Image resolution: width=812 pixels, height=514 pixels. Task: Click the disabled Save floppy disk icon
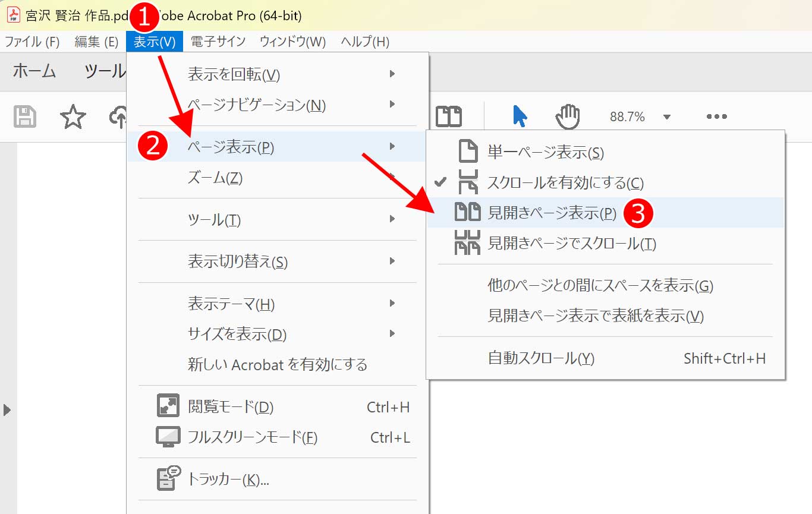[x=25, y=117]
